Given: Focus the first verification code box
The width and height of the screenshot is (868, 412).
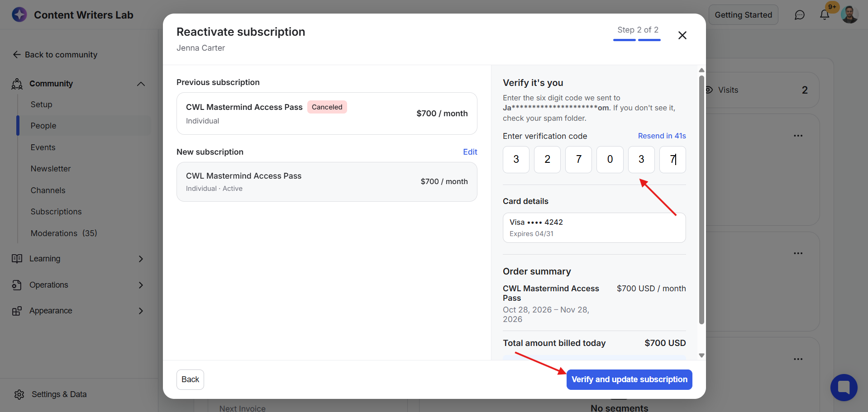Looking at the screenshot, I should coord(516,160).
